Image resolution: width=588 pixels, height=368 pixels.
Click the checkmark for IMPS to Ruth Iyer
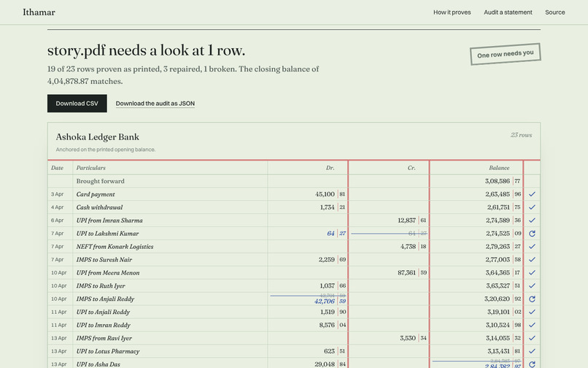pos(532,285)
